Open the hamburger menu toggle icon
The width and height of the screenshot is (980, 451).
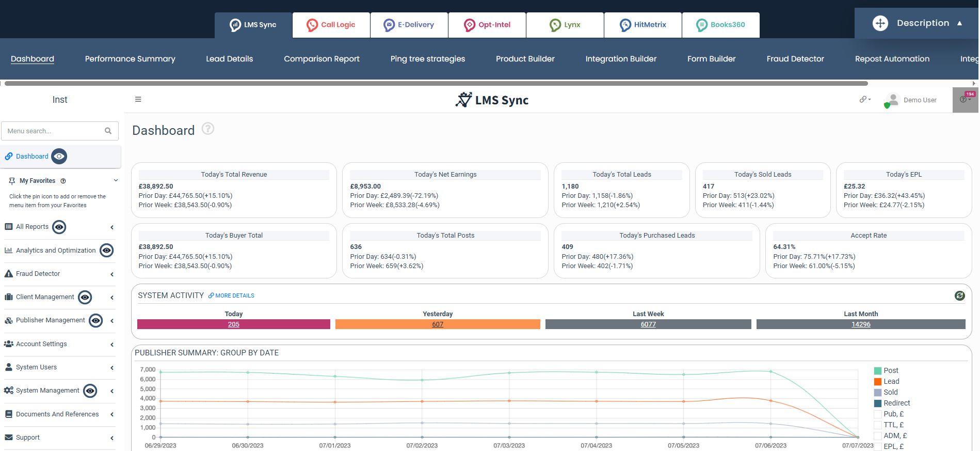[x=138, y=99]
